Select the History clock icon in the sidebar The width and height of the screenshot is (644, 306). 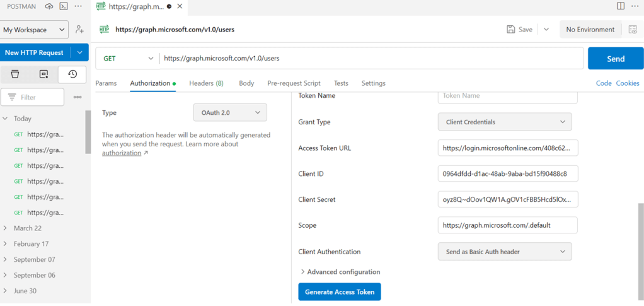pos(72,74)
